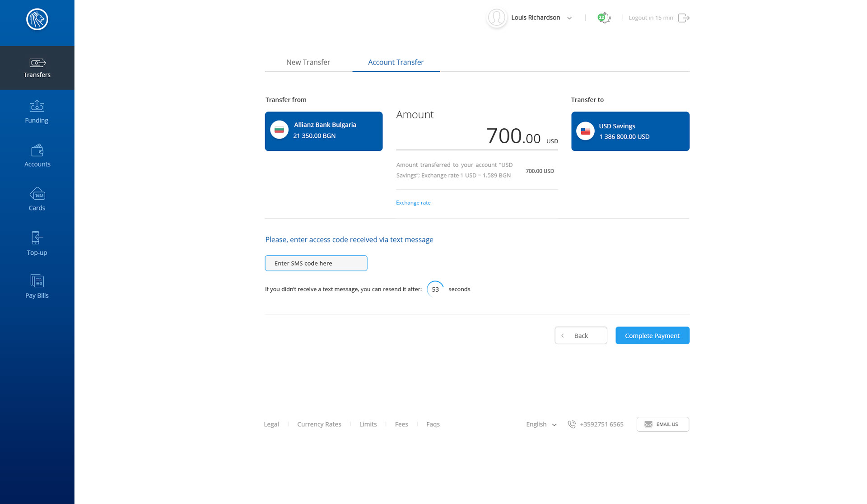Go to Cards section in sidebar

point(37,199)
